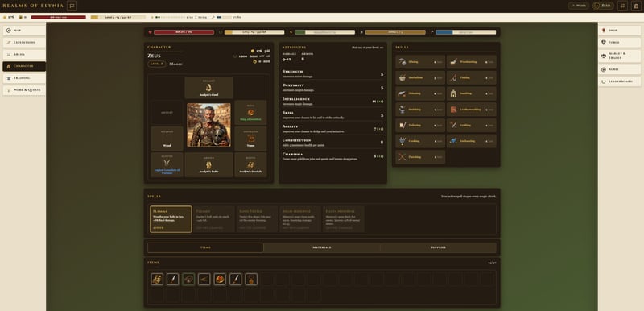
Task: Select Character in the left sidebar
Action: click(x=24, y=66)
